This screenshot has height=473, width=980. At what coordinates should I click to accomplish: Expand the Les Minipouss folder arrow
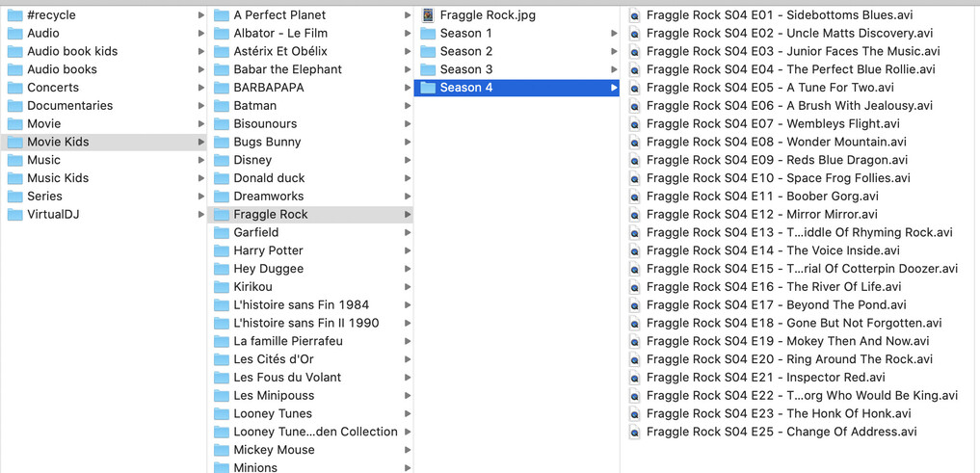pos(408,396)
